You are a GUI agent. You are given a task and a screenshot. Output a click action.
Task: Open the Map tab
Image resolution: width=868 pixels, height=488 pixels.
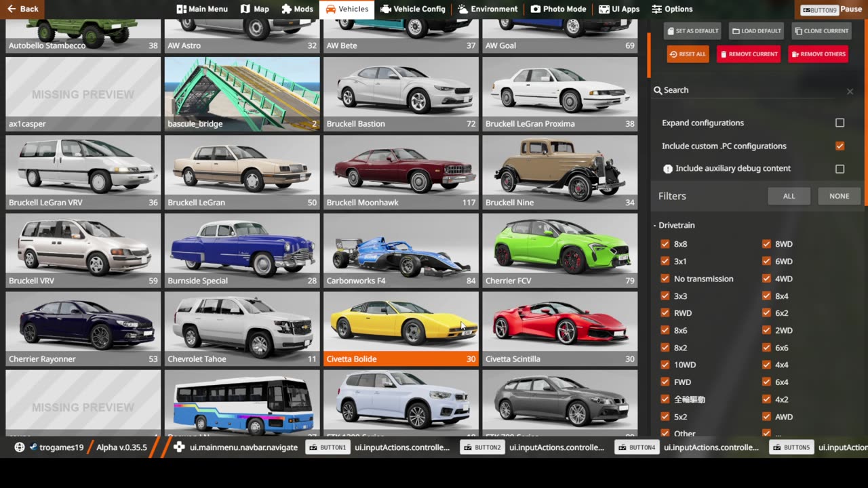[255, 9]
